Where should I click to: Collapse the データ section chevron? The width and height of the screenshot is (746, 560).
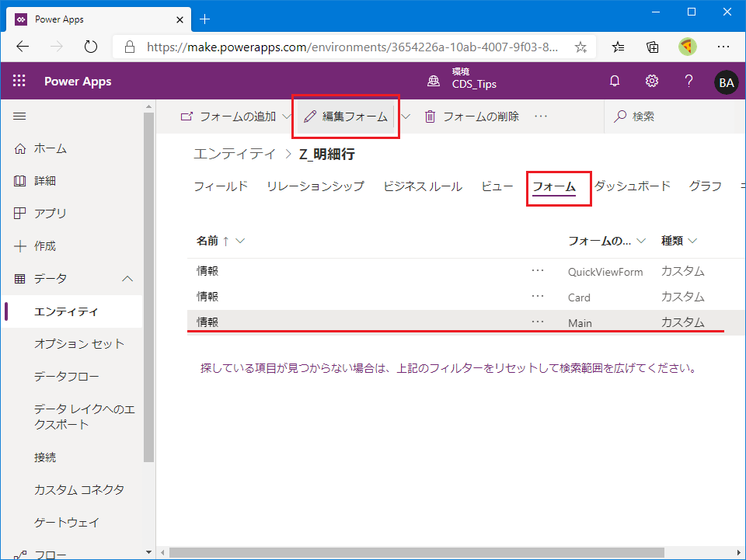[x=127, y=279]
